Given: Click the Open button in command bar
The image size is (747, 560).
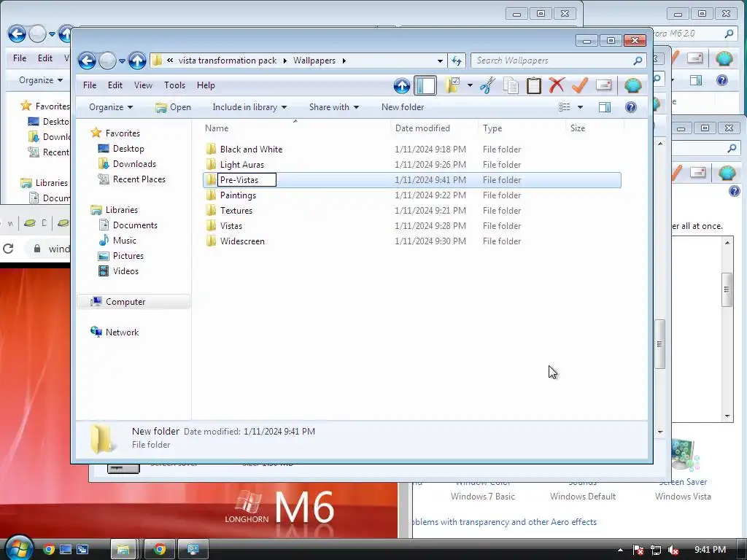Looking at the screenshot, I should tap(173, 107).
